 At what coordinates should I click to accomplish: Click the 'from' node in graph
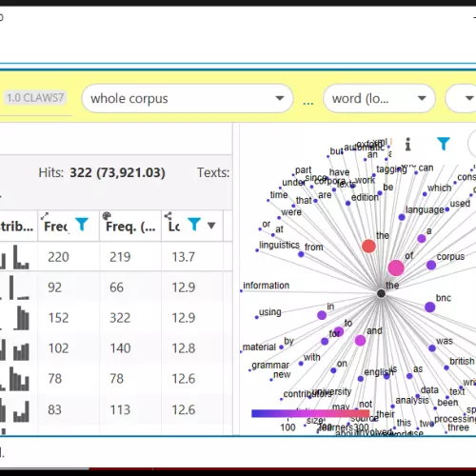(301, 254)
